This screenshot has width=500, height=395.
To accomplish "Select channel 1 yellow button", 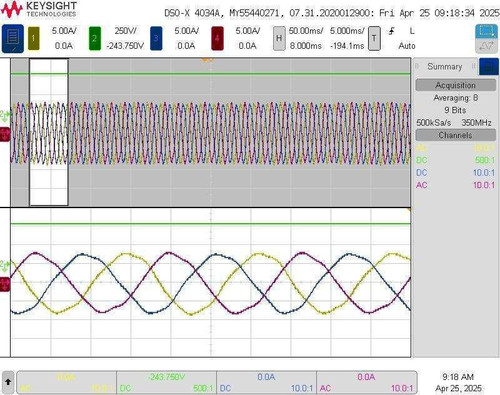I will coord(34,38).
